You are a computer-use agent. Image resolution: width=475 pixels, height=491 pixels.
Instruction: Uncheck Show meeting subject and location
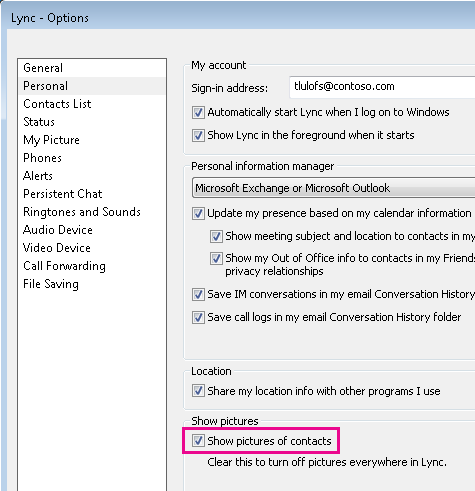(x=216, y=236)
